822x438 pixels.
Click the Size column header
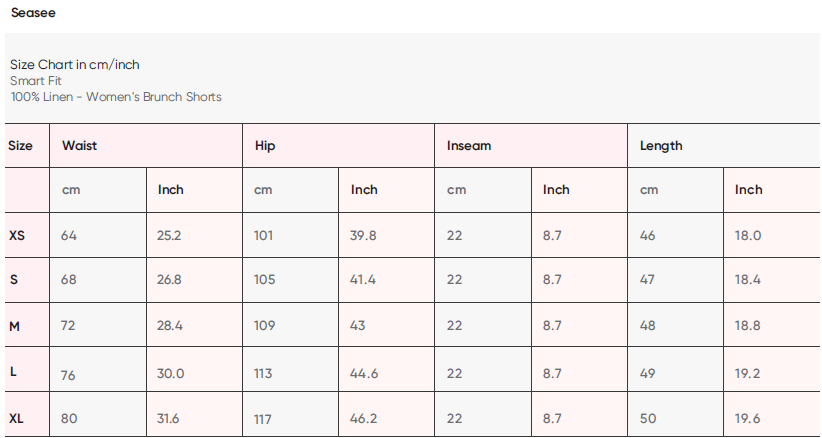coord(20,146)
